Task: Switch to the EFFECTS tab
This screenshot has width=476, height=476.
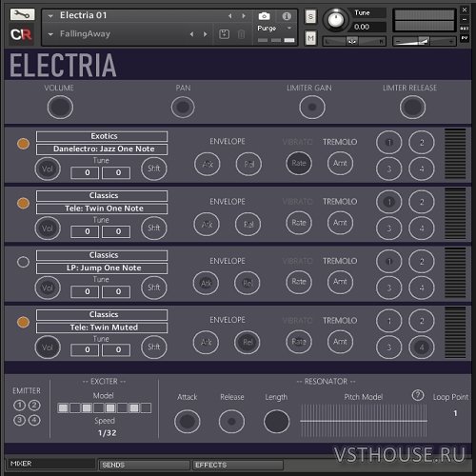Action: 238,466
